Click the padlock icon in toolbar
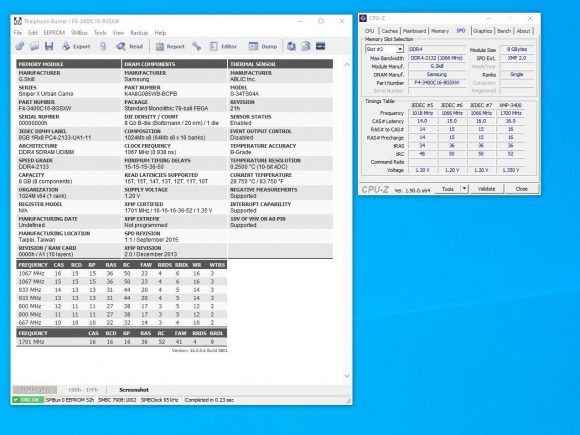 [103, 46]
